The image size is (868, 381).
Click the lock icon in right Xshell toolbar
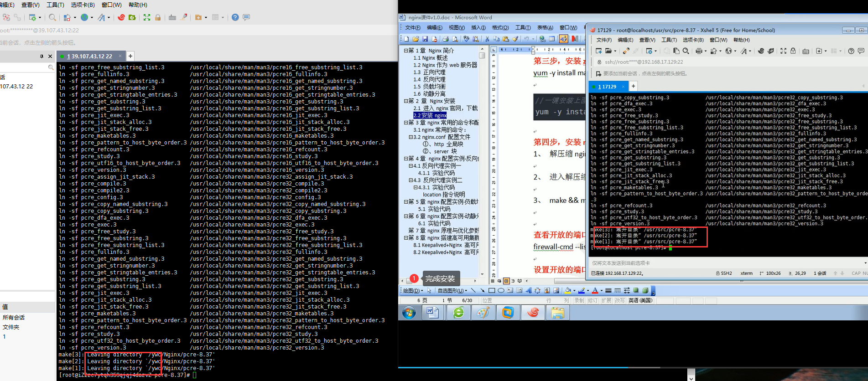coord(793,51)
